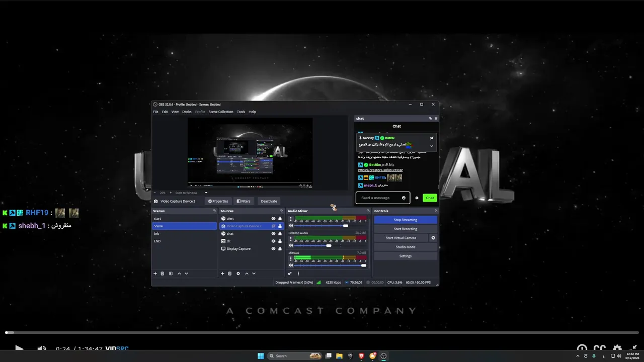Open the Docks menu
Viewport: 644px width, 362px height.
[187, 112]
